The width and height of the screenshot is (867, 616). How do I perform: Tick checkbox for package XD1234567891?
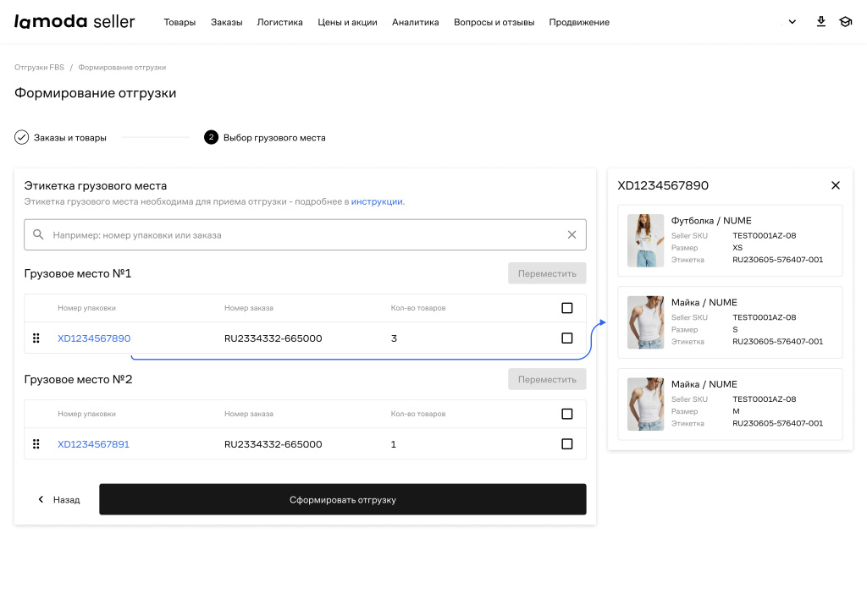(567, 444)
